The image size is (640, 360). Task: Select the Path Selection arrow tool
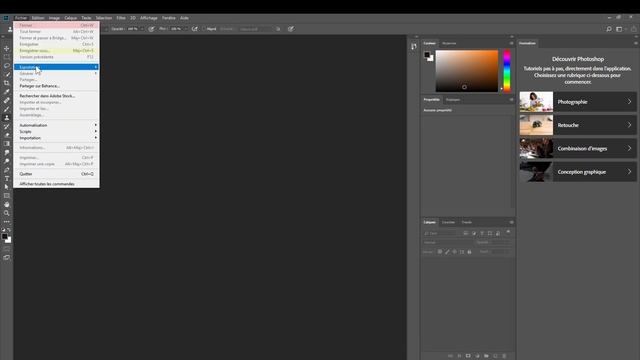pos(7,187)
